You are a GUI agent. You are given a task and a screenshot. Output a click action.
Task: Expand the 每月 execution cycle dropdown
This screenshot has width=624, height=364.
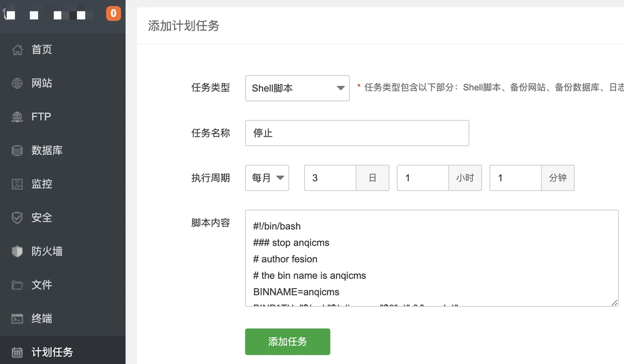[x=267, y=178]
